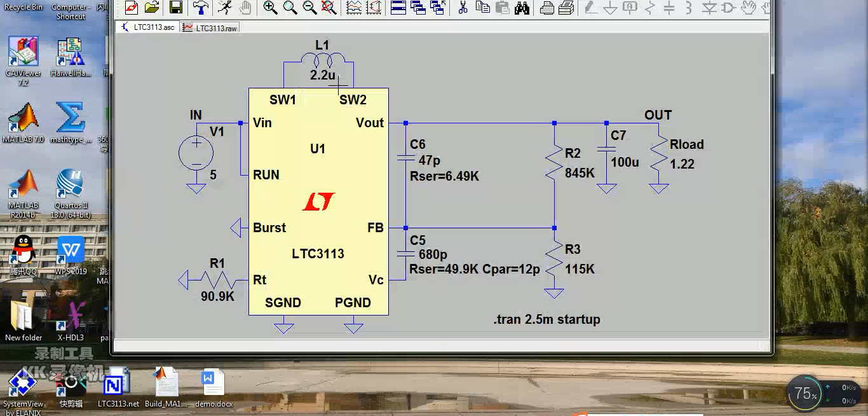Click the Autorange Y-axis icon
Image resolution: width=868 pixels, height=416 pixels.
click(374, 8)
